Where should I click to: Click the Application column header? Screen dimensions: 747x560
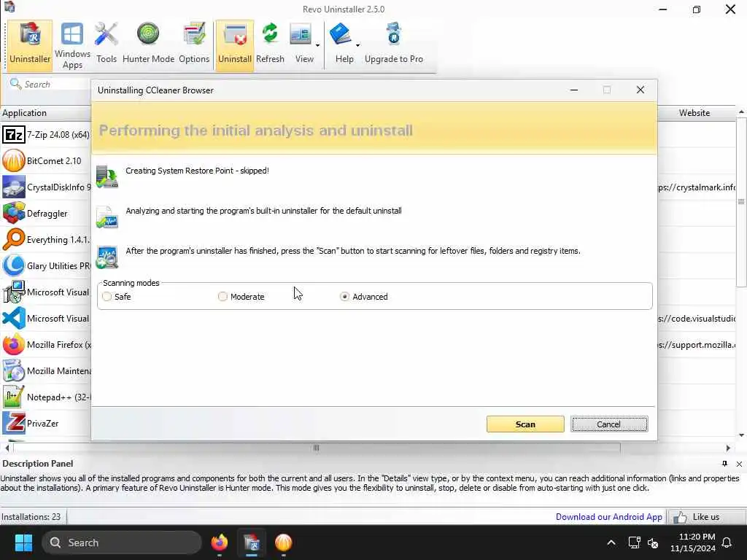(x=46, y=113)
